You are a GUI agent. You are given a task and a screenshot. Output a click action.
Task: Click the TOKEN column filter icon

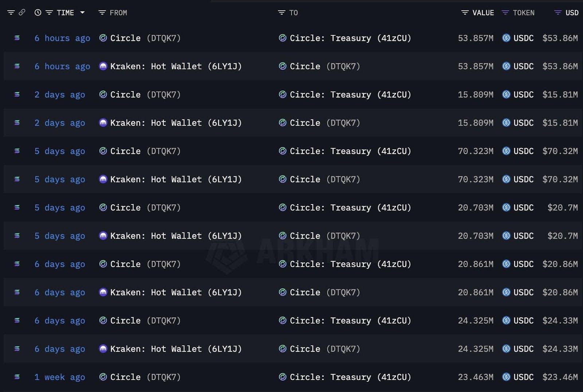(505, 13)
